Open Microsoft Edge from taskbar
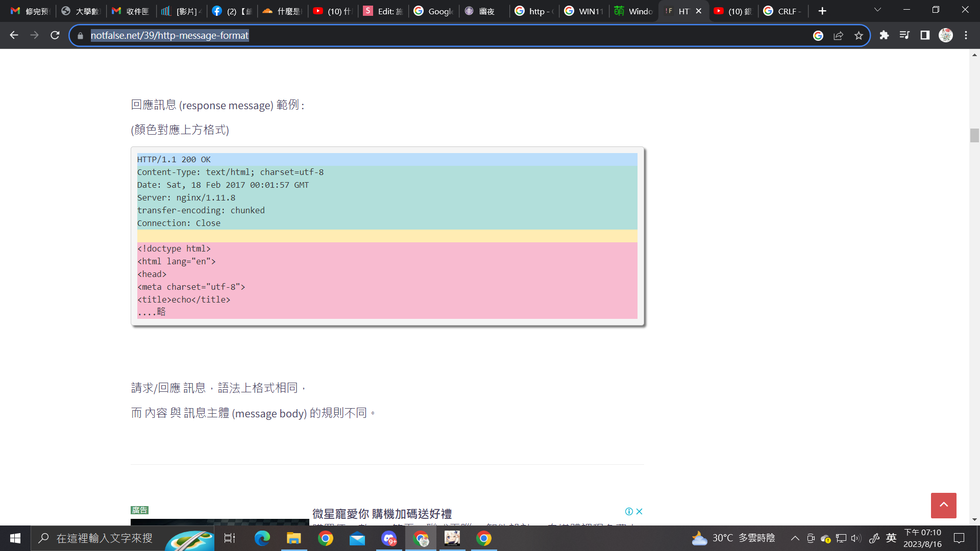Viewport: 980px width, 551px height. pyautogui.click(x=262, y=538)
